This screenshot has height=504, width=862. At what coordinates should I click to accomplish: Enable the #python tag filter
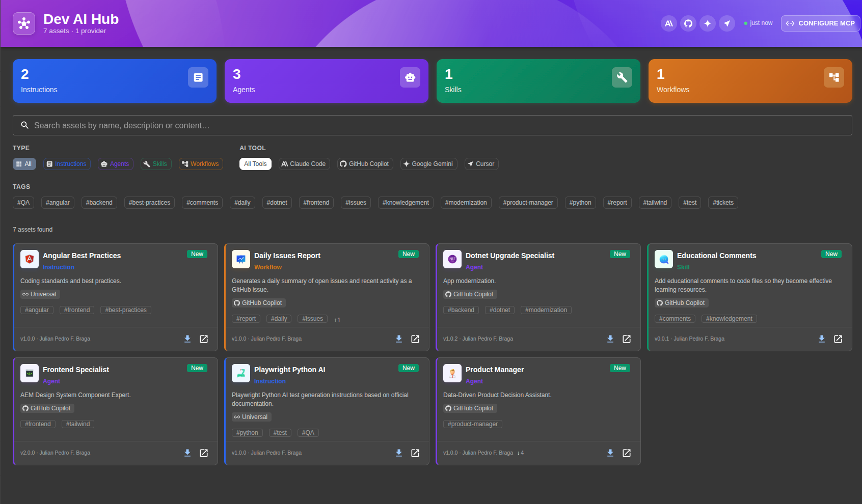(x=580, y=202)
